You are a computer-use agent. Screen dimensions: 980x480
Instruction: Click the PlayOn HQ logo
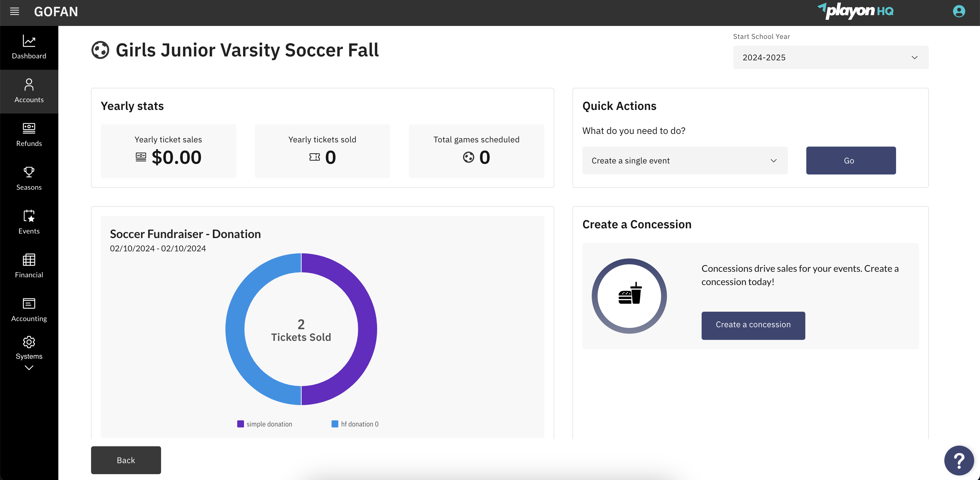(855, 11)
